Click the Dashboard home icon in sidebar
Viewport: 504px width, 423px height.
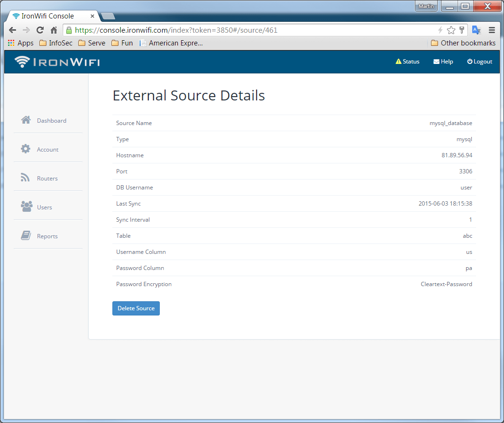click(26, 120)
